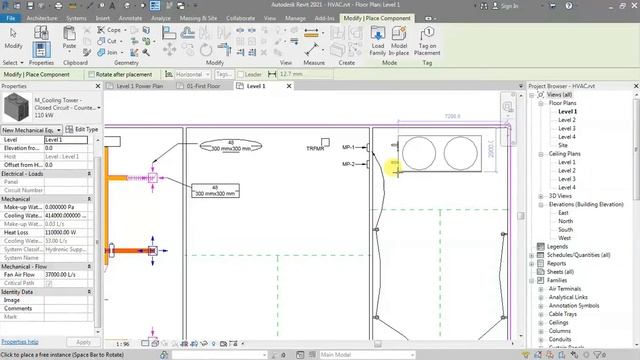Screen dimensions: 640x360
Task: Click the Demolish hammer icon in Geometry panel
Action: tap(145, 52)
